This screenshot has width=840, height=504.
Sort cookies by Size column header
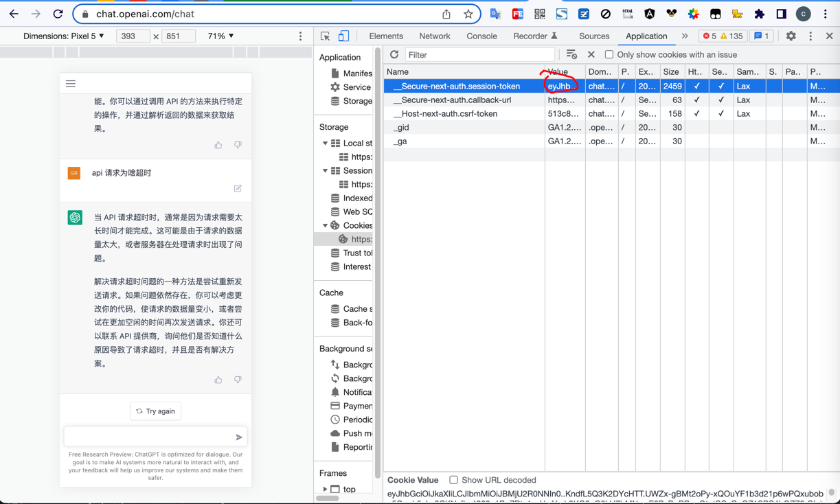point(672,71)
